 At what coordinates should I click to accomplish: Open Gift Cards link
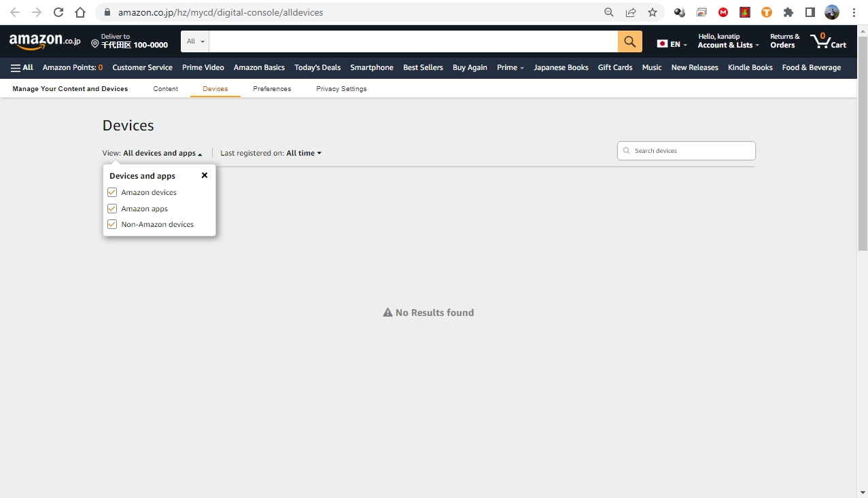615,67
